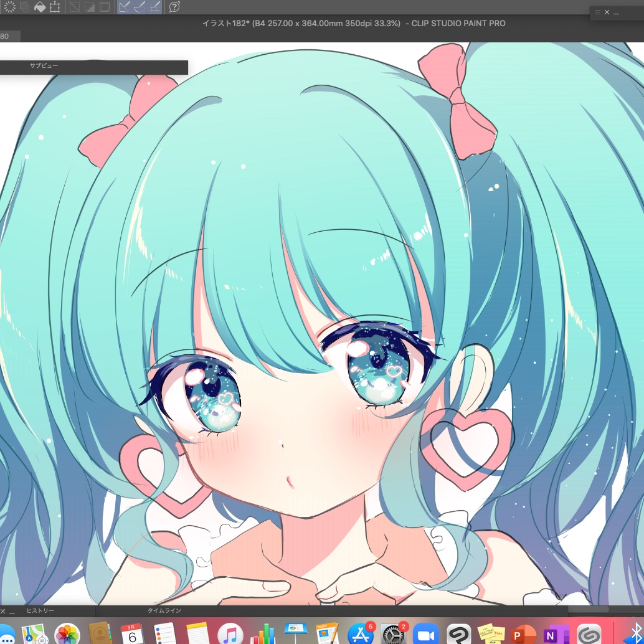
Task: Click the サブビュー panel title
Action: point(44,66)
